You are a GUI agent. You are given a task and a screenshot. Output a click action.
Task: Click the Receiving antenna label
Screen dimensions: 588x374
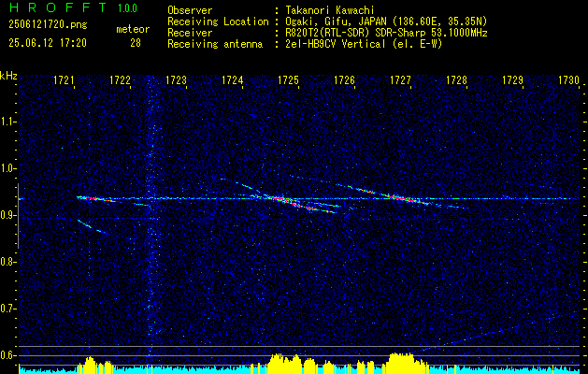[215, 44]
